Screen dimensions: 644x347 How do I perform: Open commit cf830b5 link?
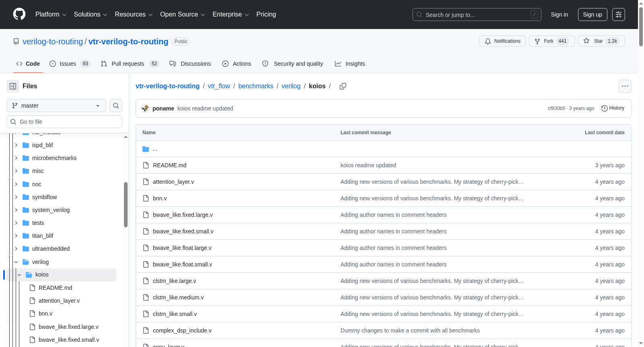click(556, 108)
